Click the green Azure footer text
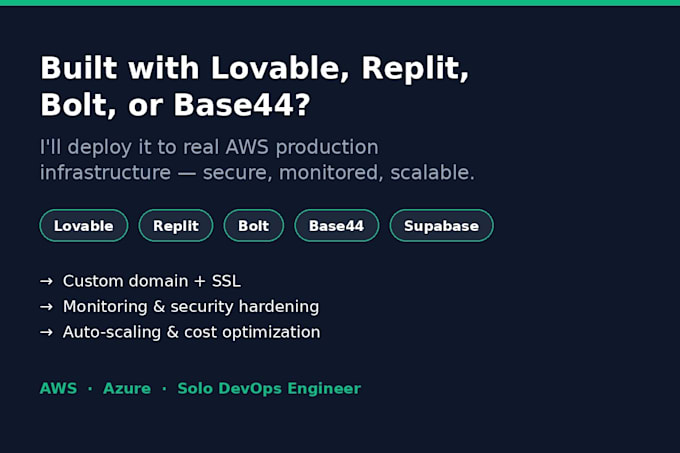The image size is (680, 453). pyautogui.click(x=127, y=388)
